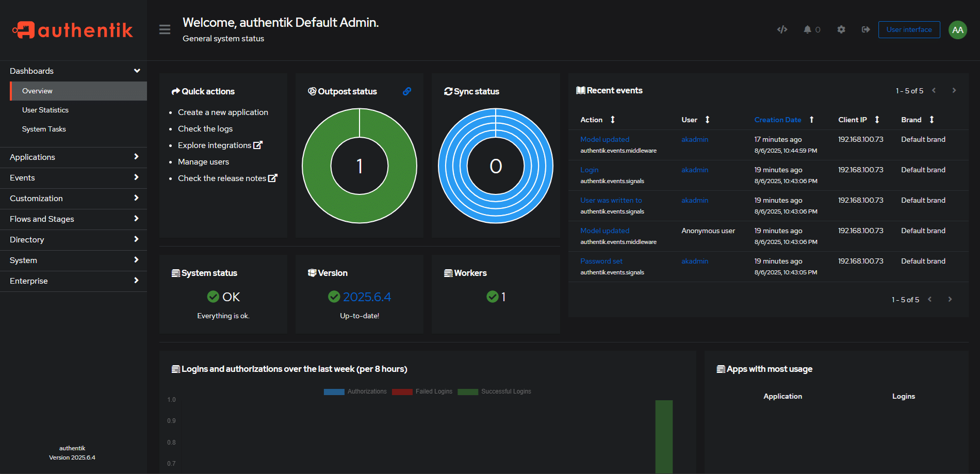
Task: Click the Sync status refresh icon
Action: tap(448, 91)
